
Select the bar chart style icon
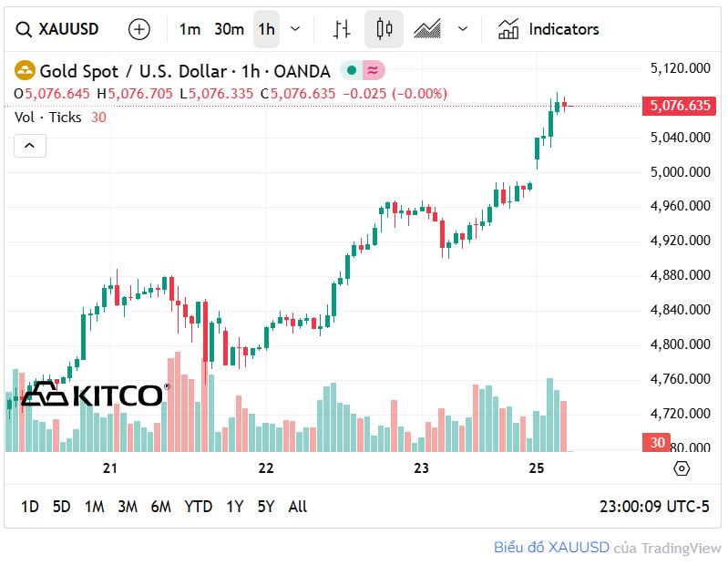(342, 29)
